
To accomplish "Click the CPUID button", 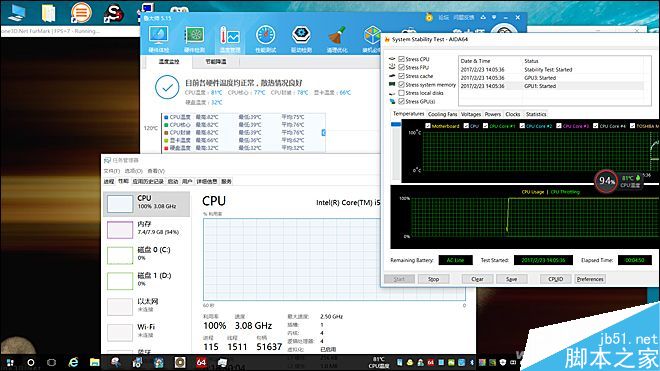I will (556, 279).
